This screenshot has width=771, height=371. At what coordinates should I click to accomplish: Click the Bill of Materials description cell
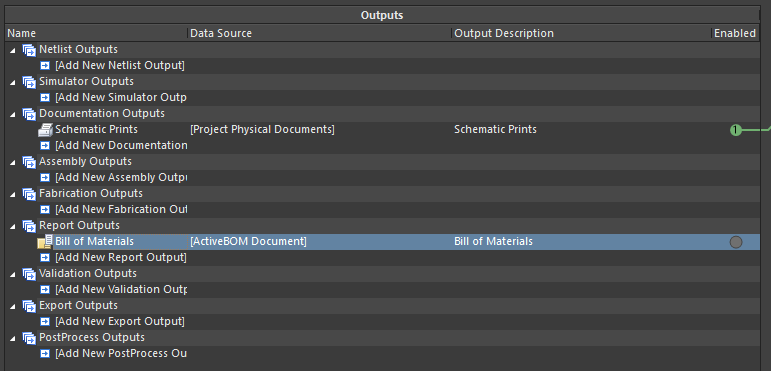point(493,242)
